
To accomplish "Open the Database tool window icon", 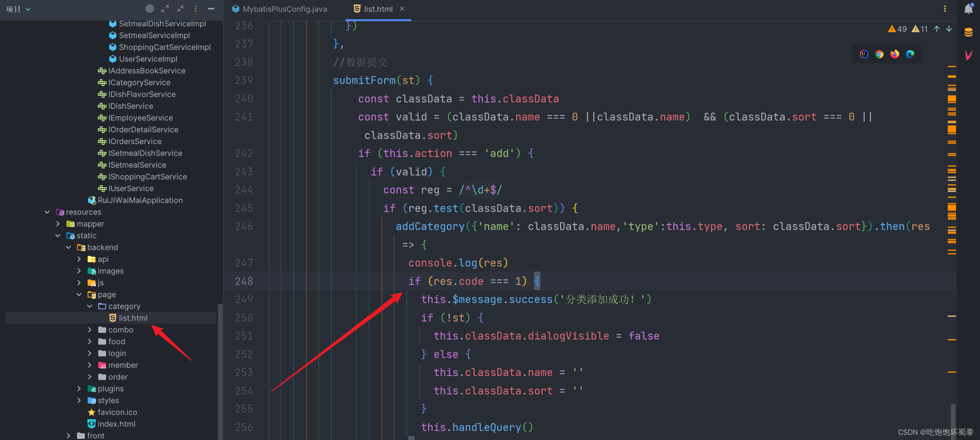I will pos(968,32).
